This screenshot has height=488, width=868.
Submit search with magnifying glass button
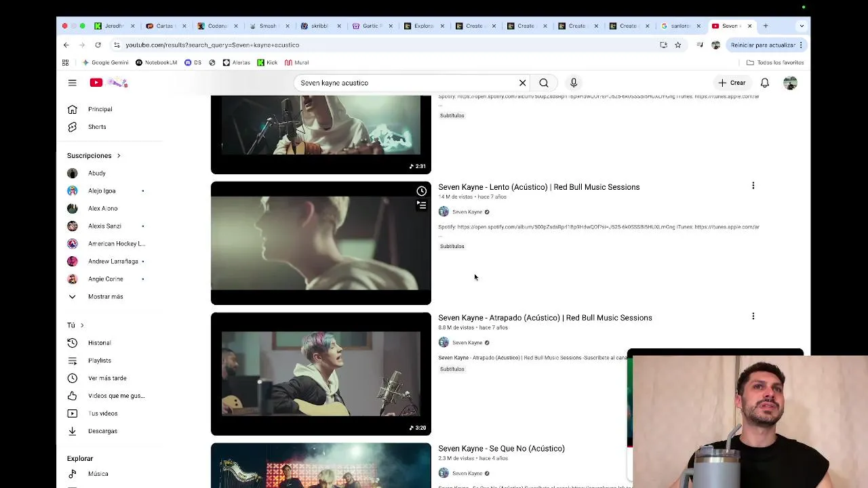point(544,83)
